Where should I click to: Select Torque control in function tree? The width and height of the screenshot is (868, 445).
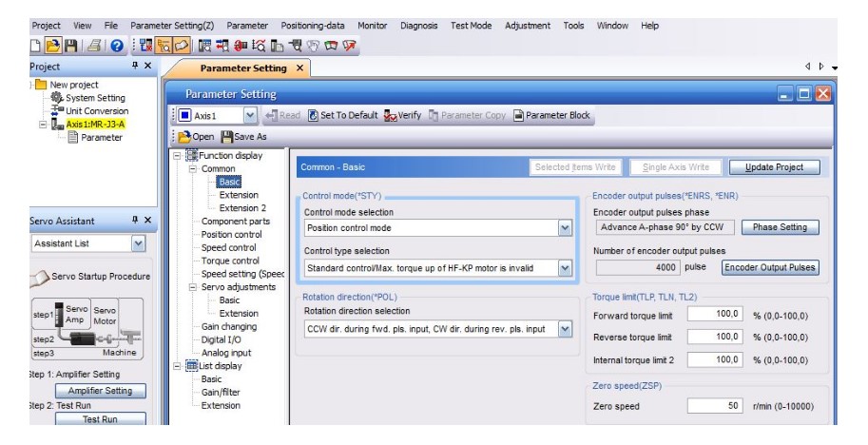230,261
